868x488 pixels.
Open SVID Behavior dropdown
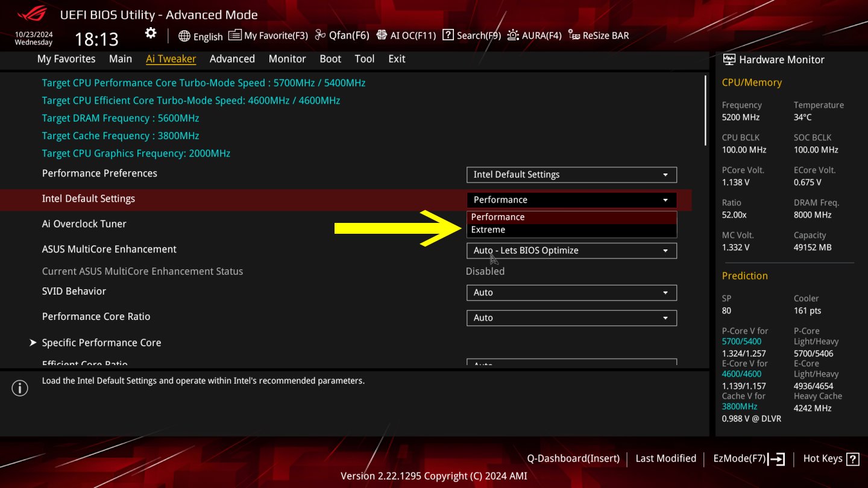(571, 293)
